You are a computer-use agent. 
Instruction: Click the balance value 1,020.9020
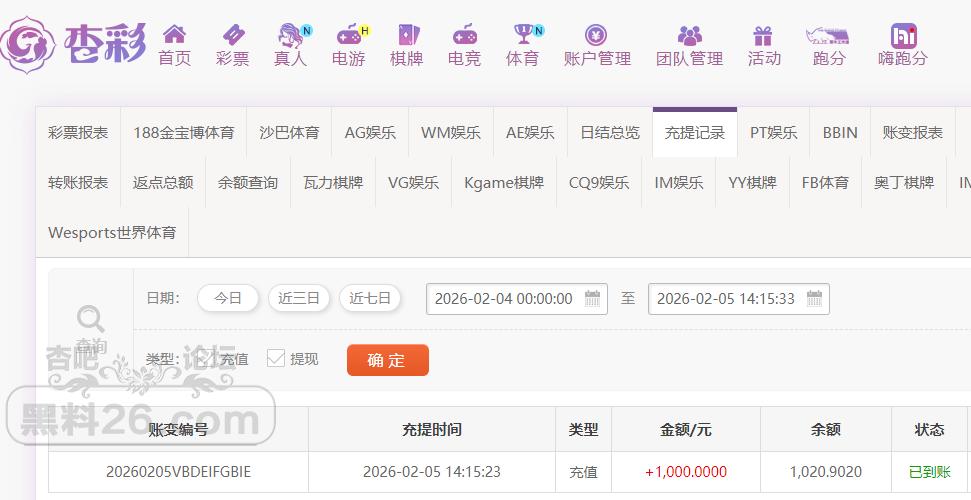click(x=825, y=472)
